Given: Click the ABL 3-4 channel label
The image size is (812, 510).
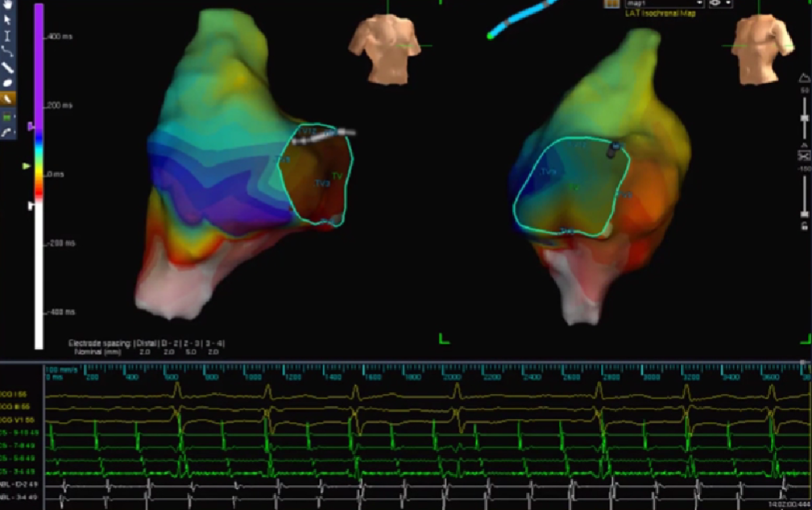Looking at the screenshot, I should click(x=19, y=497).
